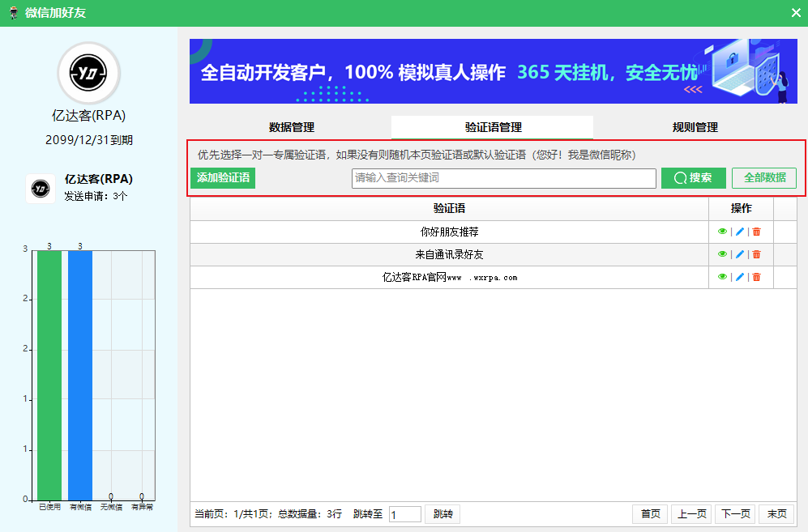808x532 pixels.
Task: Open the 规则管理 tab
Action: 695,127
